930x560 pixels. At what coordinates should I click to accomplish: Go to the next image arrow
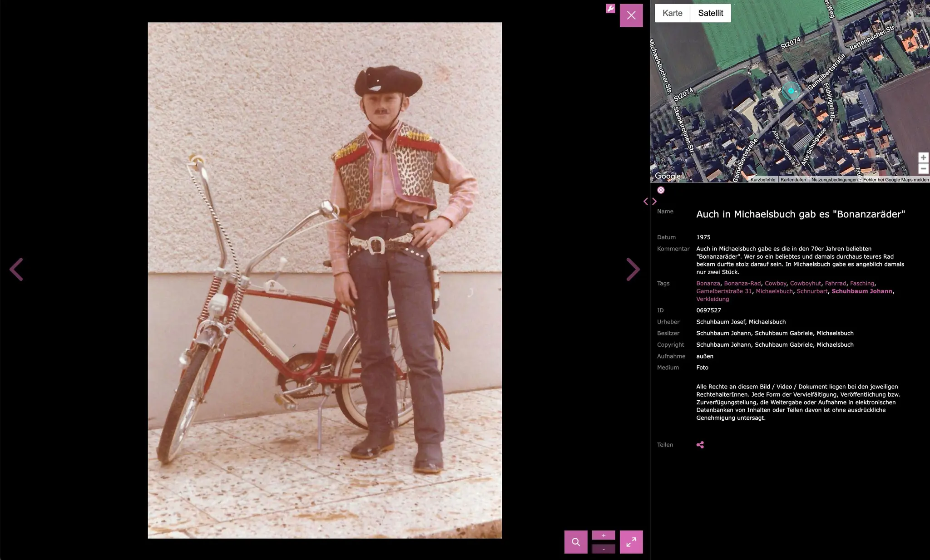(x=633, y=270)
